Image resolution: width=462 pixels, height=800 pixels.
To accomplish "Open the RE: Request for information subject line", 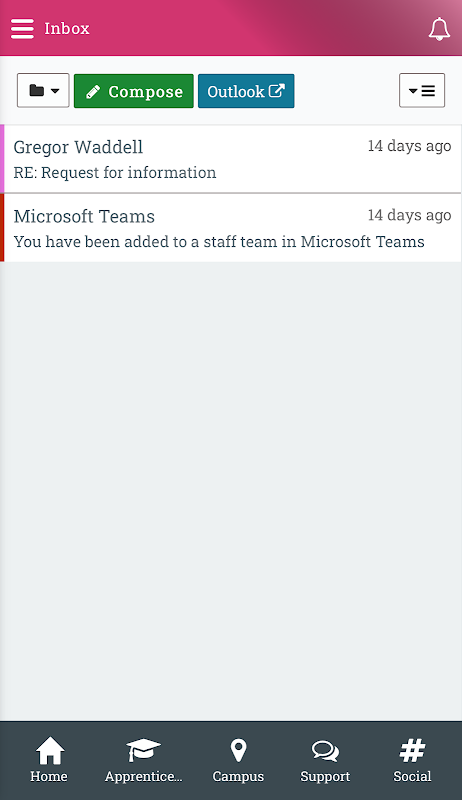I will pyautogui.click(x=115, y=172).
